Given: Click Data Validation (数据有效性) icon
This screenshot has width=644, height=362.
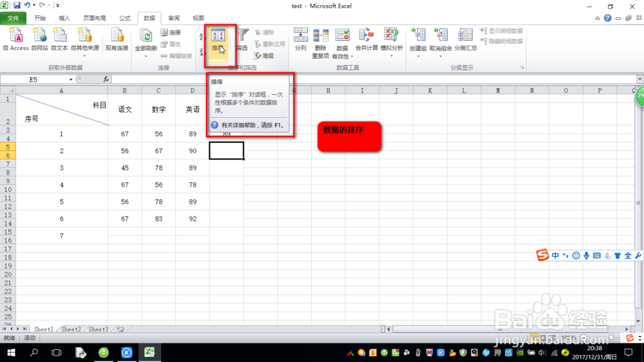Looking at the screenshot, I should point(342,35).
